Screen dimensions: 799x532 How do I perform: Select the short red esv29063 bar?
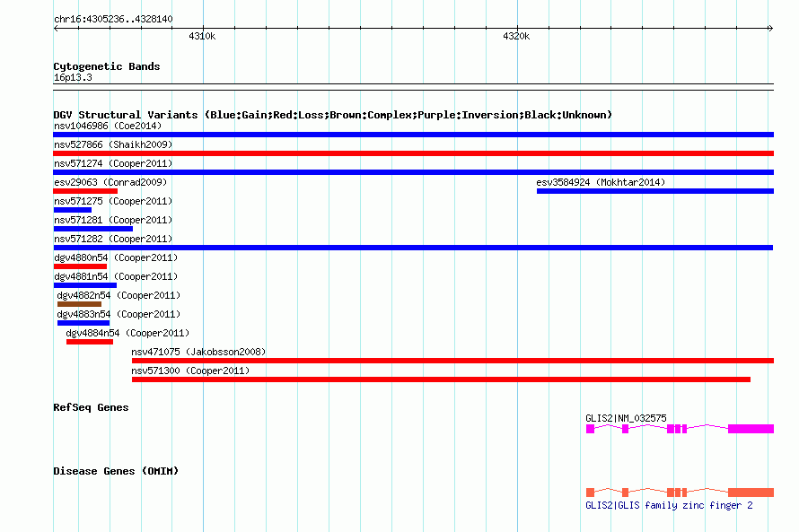(x=85, y=191)
